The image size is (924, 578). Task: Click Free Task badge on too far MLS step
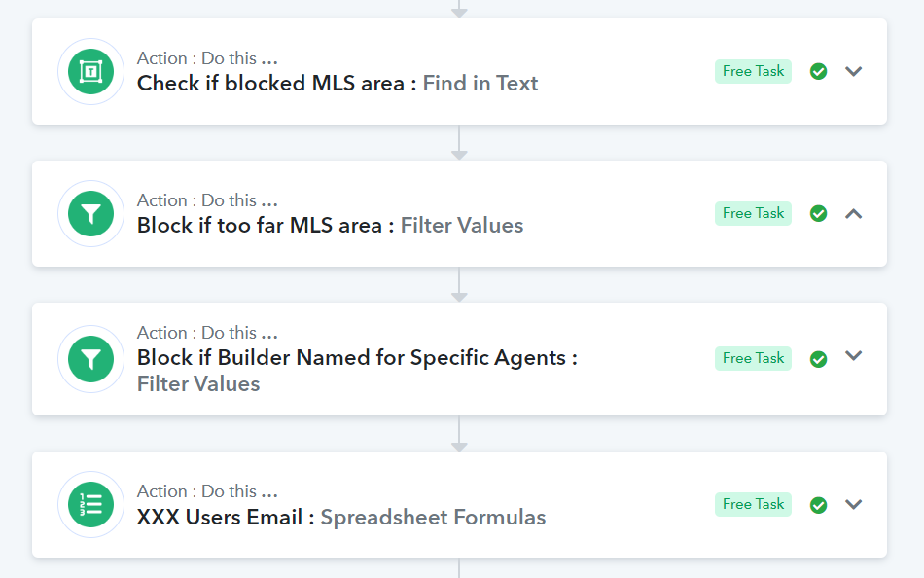pyautogui.click(x=753, y=213)
